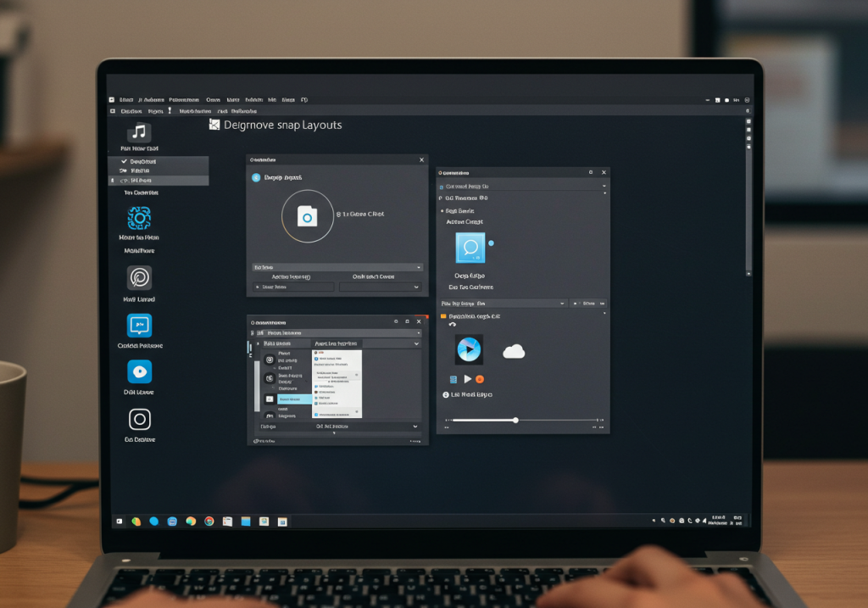This screenshot has width=868, height=608.
Task: Click the blue gear settings icon in sidebar
Action: point(140,219)
